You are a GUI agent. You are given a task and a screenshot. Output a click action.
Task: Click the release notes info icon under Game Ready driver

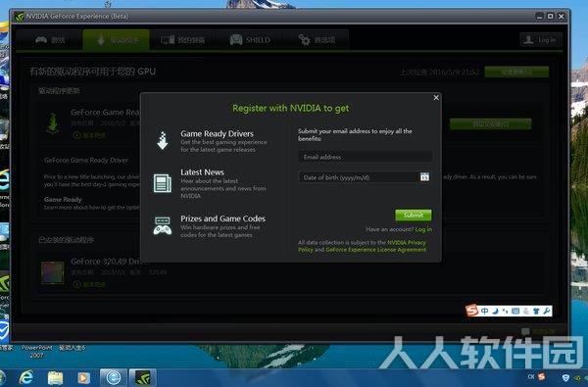coord(76,135)
